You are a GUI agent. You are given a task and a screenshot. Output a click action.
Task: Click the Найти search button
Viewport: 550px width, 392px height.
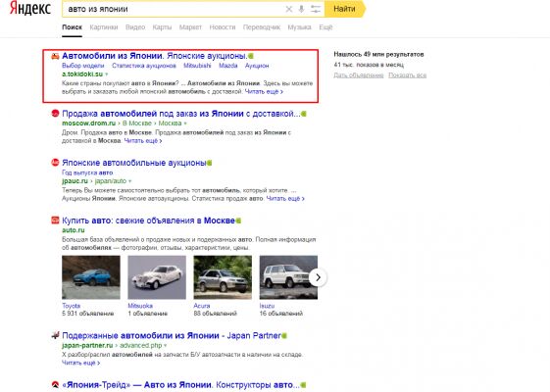point(345,9)
